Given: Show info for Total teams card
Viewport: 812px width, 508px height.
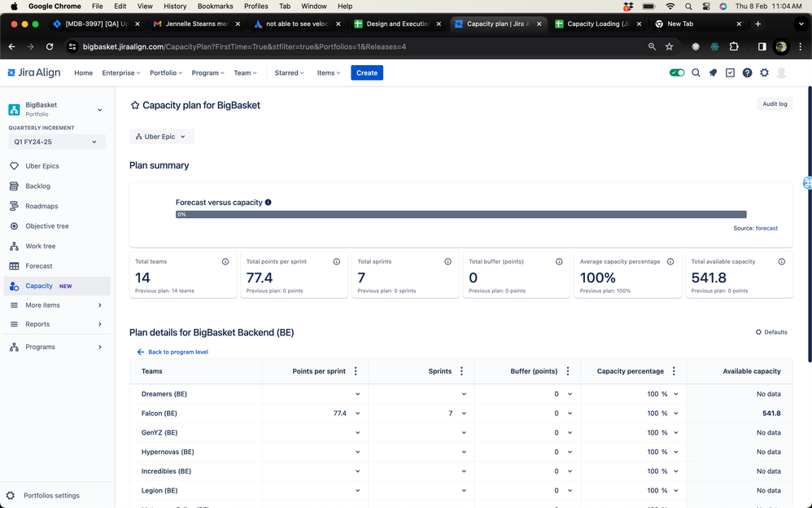Looking at the screenshot, I should pos(225,262).
